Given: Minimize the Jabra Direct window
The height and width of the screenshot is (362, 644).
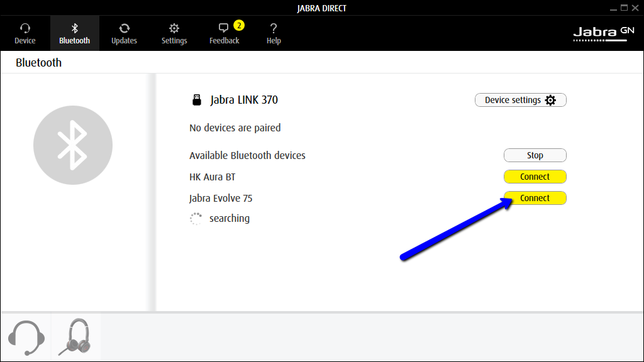Looking at the screenshot, I should 613,8.
